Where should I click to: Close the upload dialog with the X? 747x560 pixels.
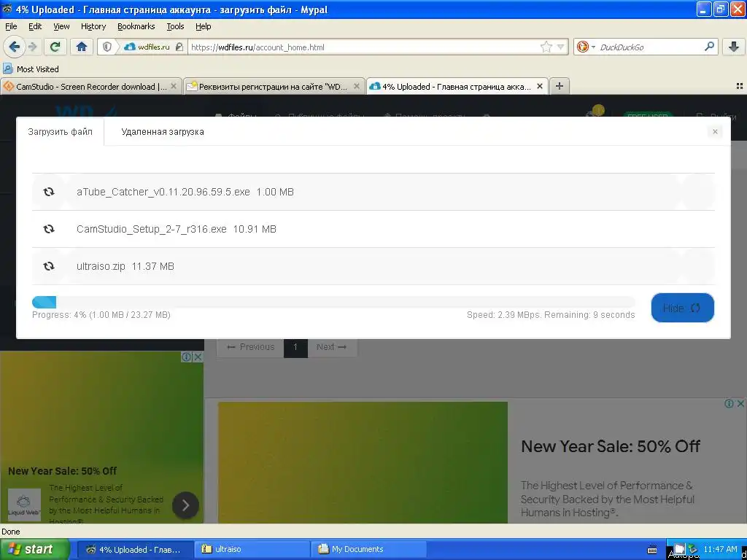pyautogui.click(x=715, y=131)
